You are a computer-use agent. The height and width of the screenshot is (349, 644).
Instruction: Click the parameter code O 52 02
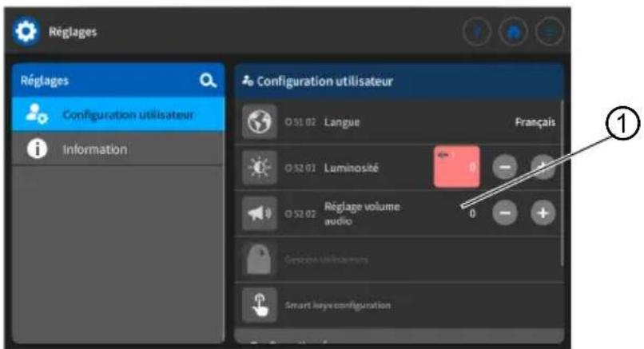(x=300, y=214)
